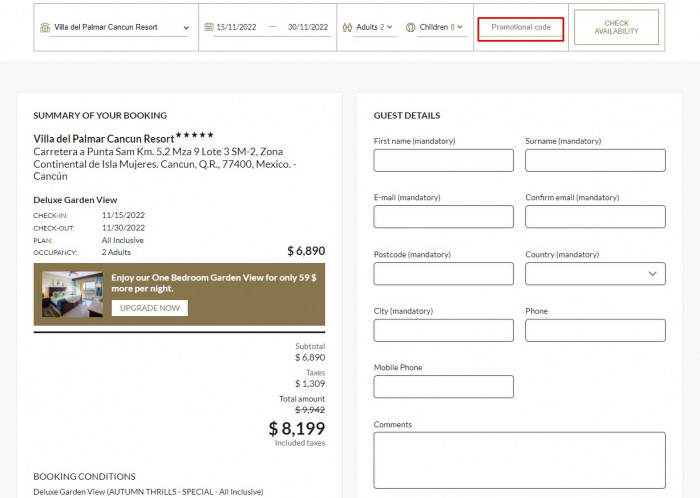Image resolution: width=700 pixels, height=498 pixels.
Task: Expand the Children 0 dropdown
Action: tap(441, 27)
